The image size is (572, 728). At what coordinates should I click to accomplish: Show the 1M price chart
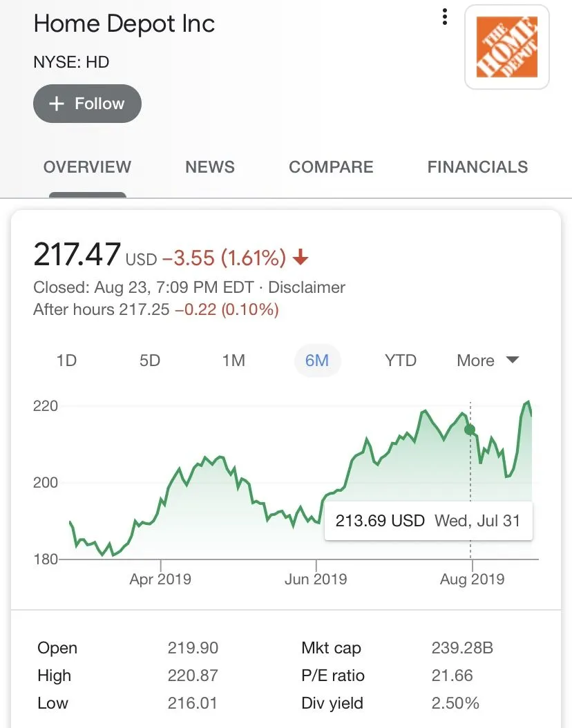click(233, 361)
